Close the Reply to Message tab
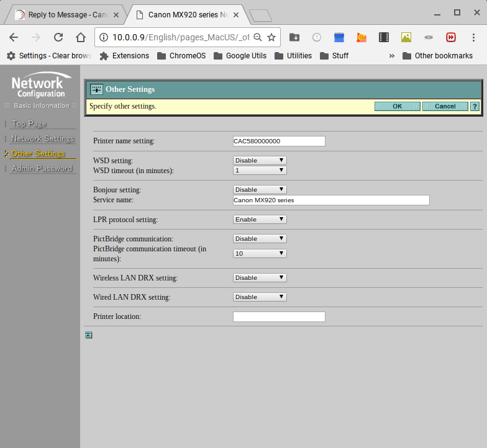Screen dimensions: 487x448 (116, 15)
